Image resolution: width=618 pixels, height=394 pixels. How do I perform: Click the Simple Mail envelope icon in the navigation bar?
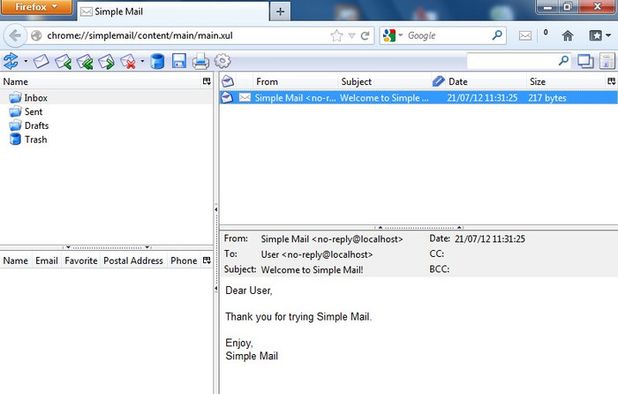[525, 36]
